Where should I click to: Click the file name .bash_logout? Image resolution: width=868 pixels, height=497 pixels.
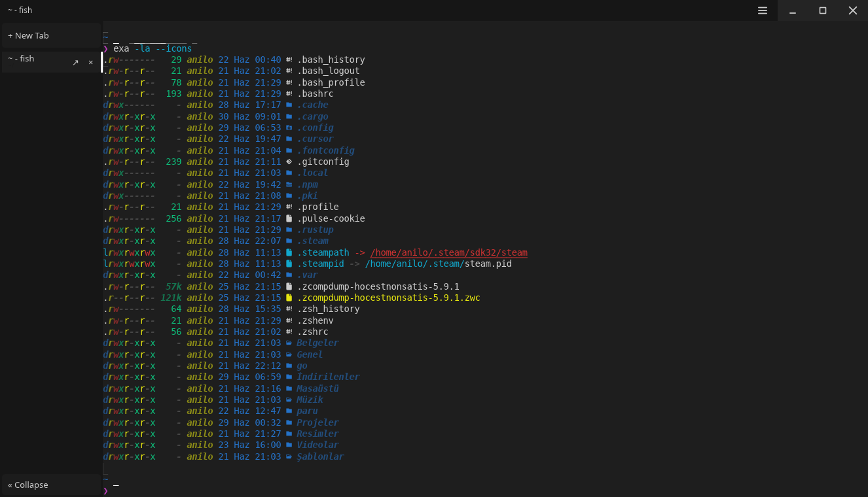coord(328,71)
